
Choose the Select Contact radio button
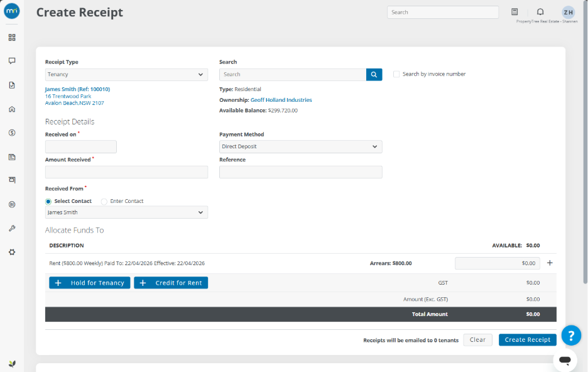tap(48, 202)
